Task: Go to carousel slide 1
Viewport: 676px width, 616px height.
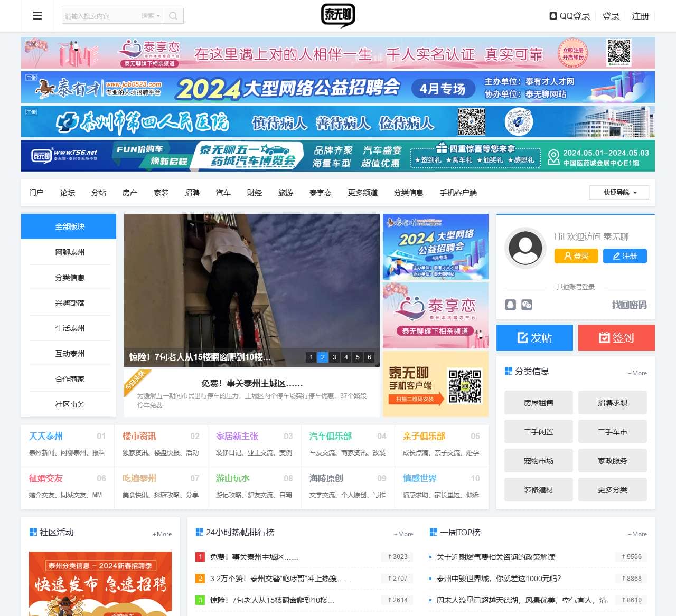Action: click(x=311, y=357)
